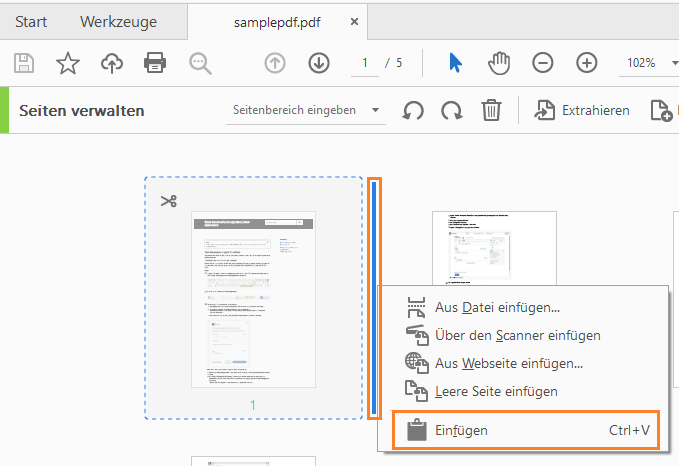Choose Aus Webseite einfügen… menu item
The width and height of the screenshot is (679, 466).
pyautogui.click(x=523, y=363)
